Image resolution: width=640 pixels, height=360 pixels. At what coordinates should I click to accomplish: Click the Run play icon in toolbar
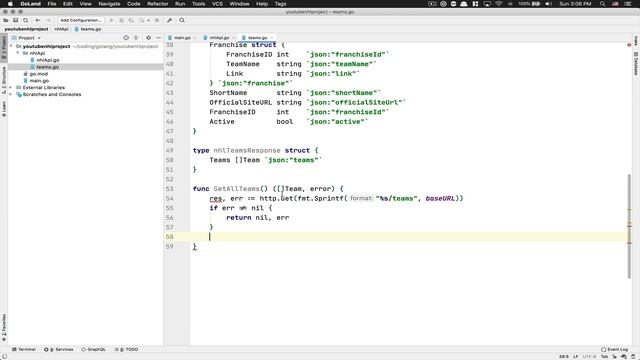coord(111,20)
